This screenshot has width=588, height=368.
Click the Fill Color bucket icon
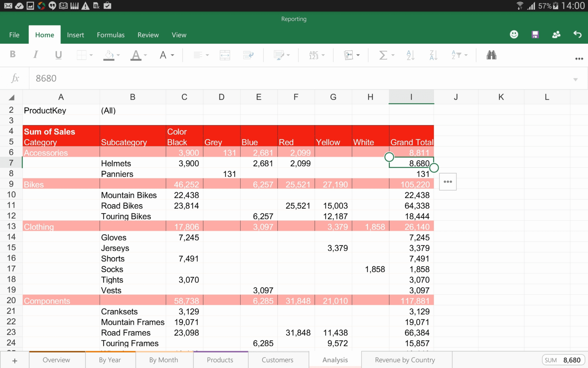click(109, 55)
